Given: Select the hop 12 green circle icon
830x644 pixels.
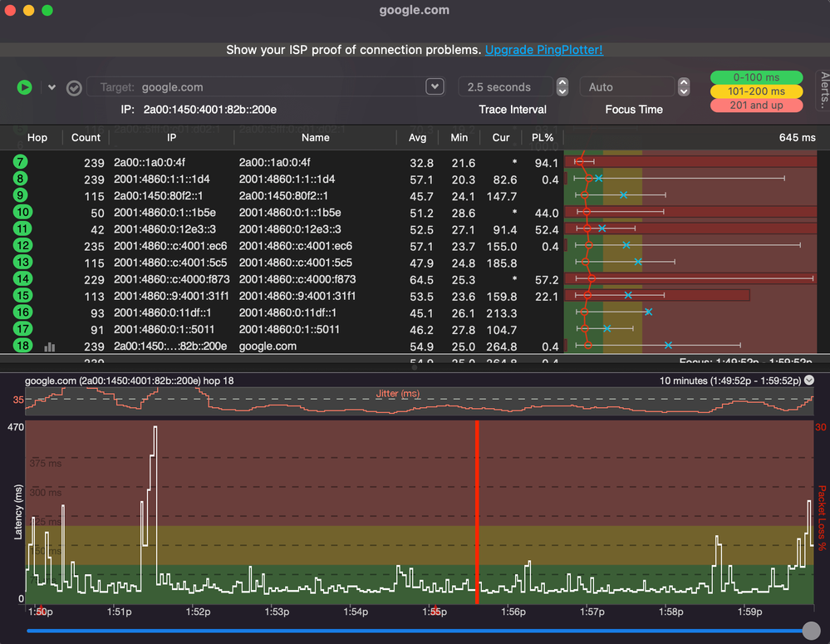Looking at the screenshot, I should (22, 246).
